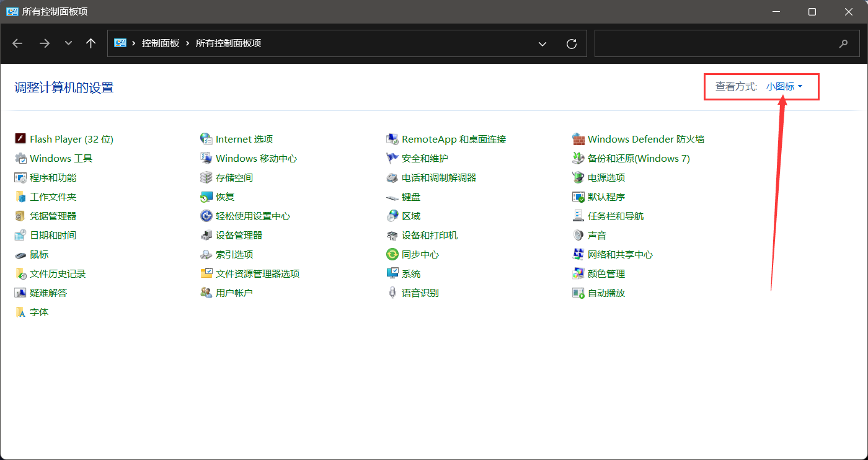
Task: Click the 所有控制面板项 breadcrumb segment
Action: (x=228, y=43)
